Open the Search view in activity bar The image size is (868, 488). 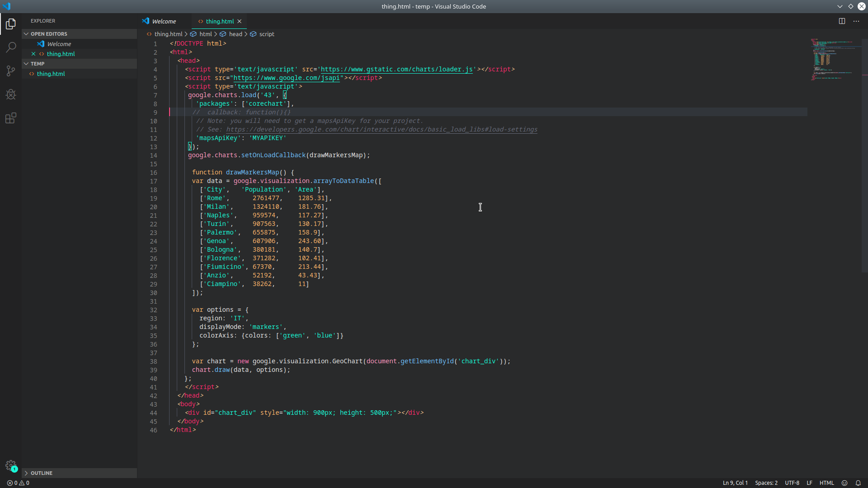tap(11, 47)
